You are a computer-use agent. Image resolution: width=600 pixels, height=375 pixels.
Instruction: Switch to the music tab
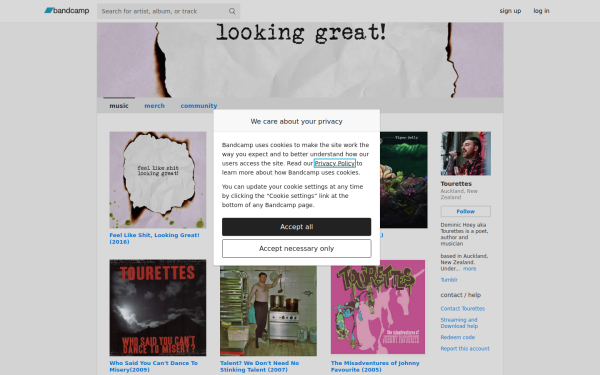click(119, 106)
